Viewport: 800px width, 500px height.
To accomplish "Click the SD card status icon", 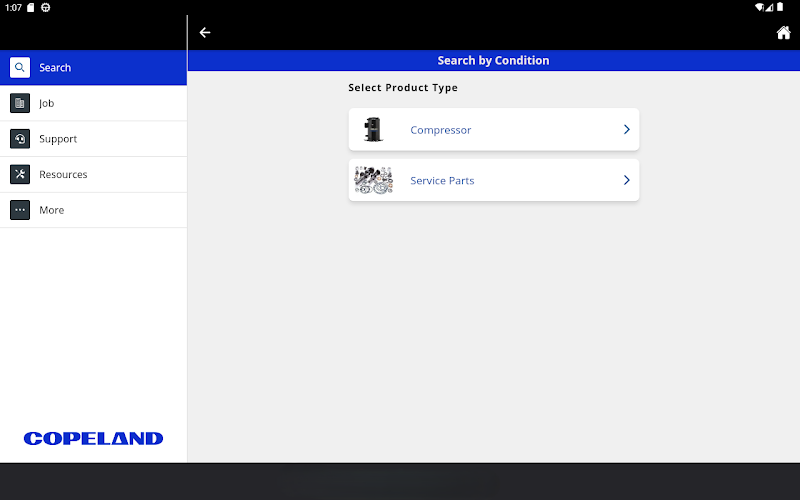I will pos(31,8).
